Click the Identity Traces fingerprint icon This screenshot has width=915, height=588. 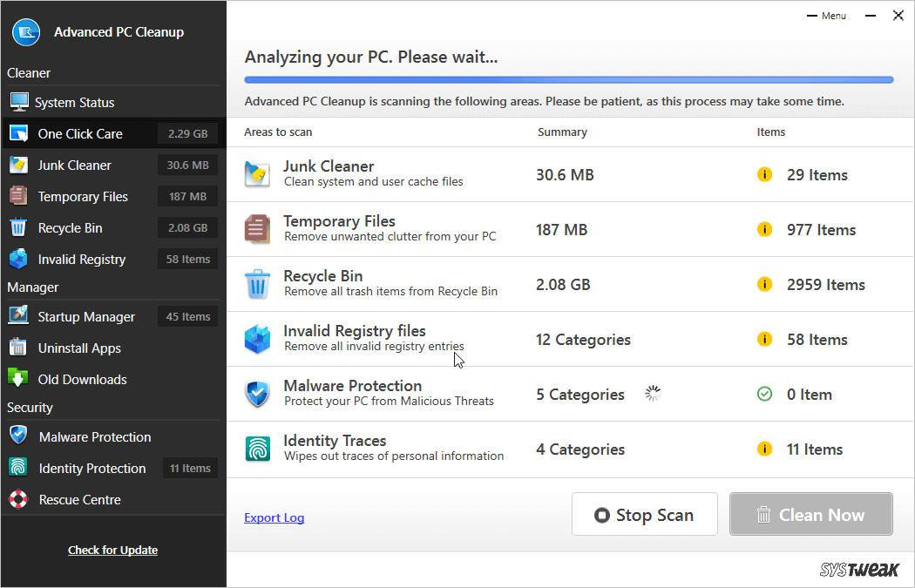click(257, 449)
